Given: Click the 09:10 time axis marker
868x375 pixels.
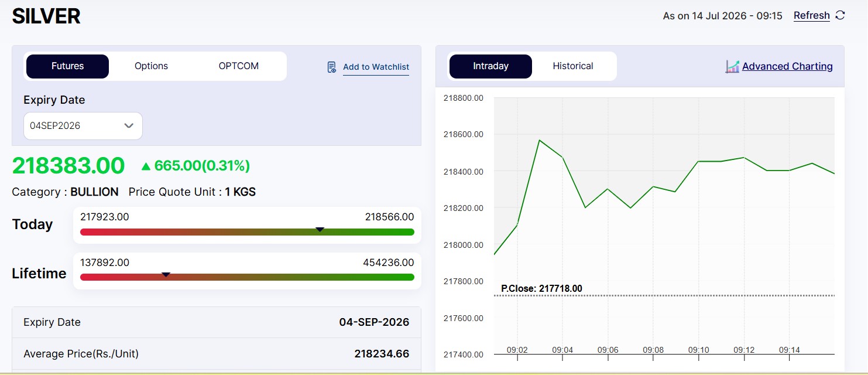Looking at the screenshot, I should click(x=698, y=350).
